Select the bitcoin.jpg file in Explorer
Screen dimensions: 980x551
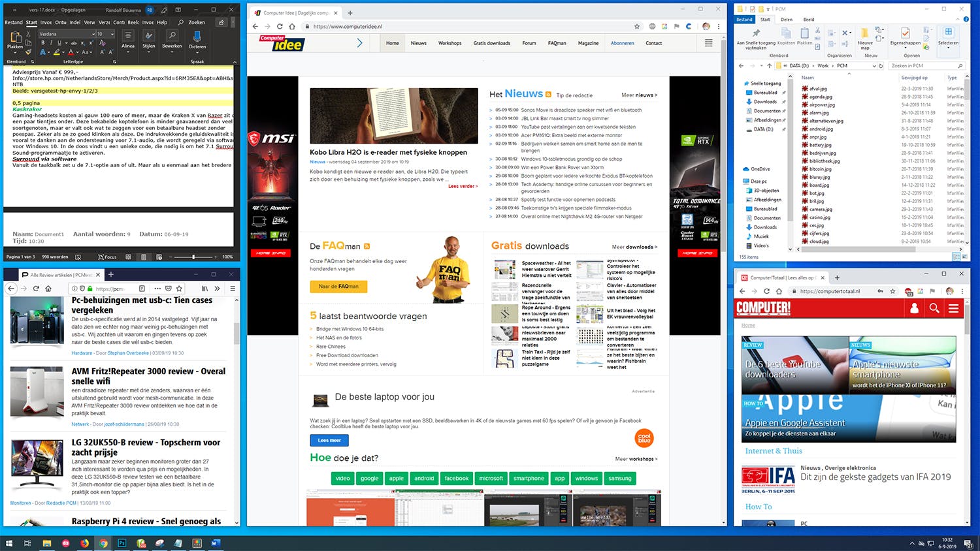[821, 169]
